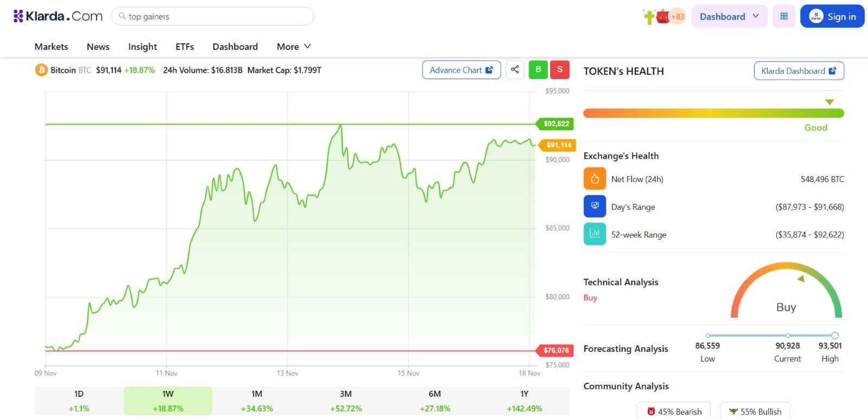The image size is (868, 419).
Task: Click the forecast slider Current point
Action: (x=788, y=336)
